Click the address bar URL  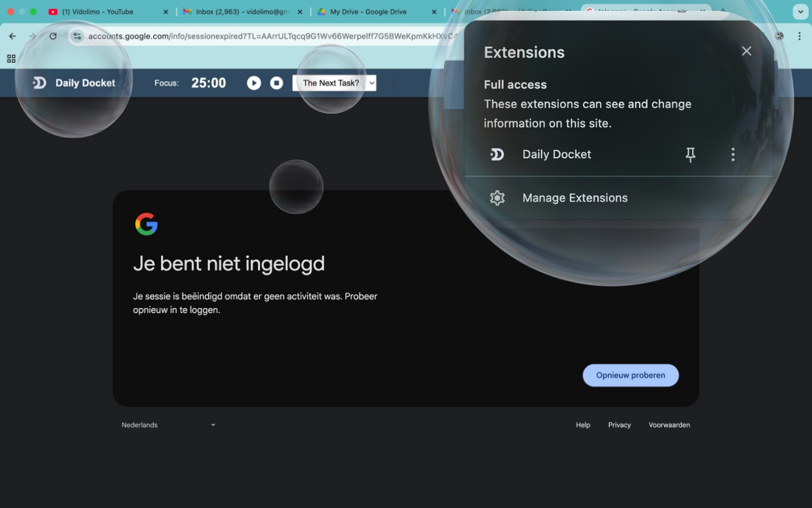tap(273, 36)
